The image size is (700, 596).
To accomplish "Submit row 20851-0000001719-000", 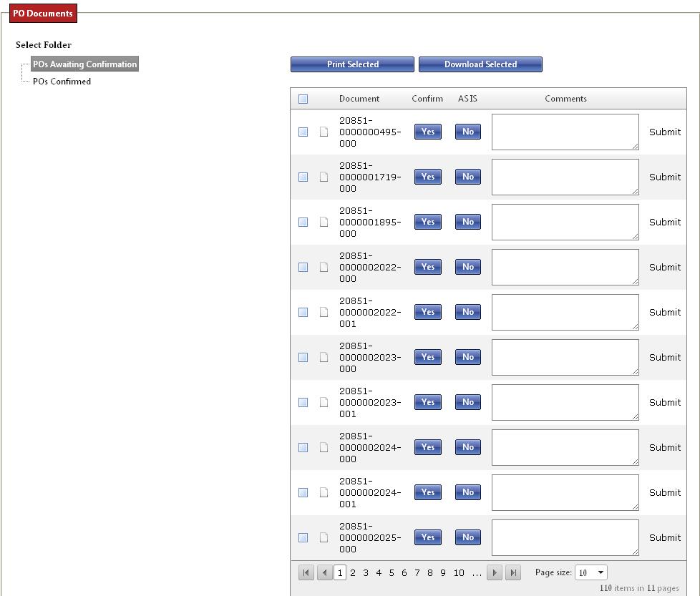I will pyautogui.click(x=665, y=177).
